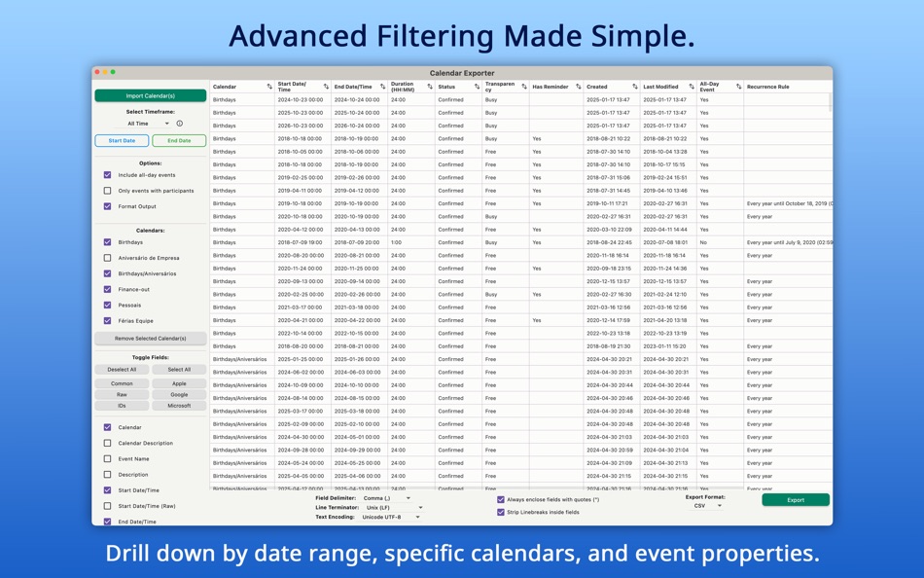Sort by the Start Date/Time column arrows

click(326, 87)
